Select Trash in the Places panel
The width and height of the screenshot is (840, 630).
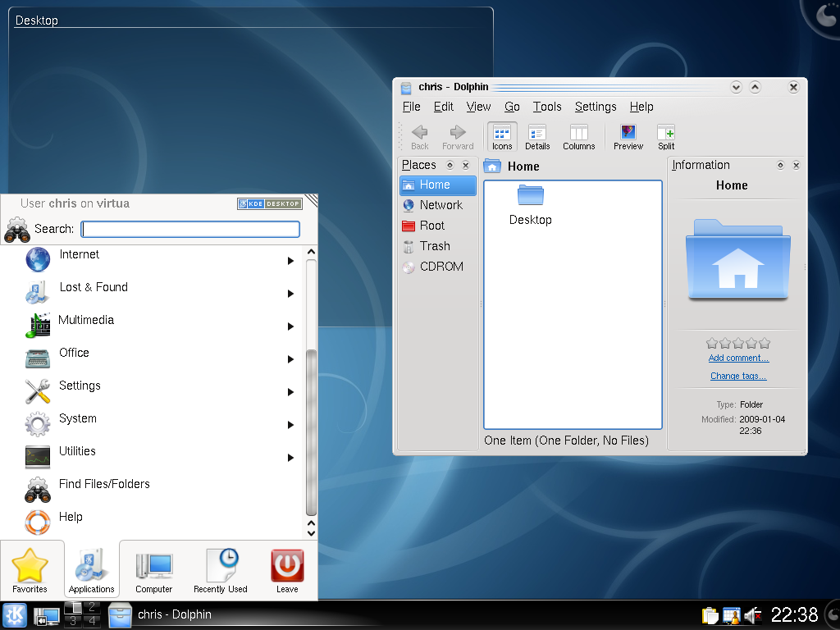point(438,246)
